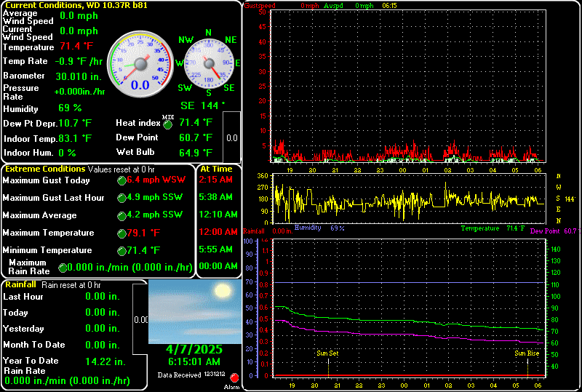This screenshot has height=392, width=582.
Task: Click the green MDI heat index indicator
Action: 168,125
